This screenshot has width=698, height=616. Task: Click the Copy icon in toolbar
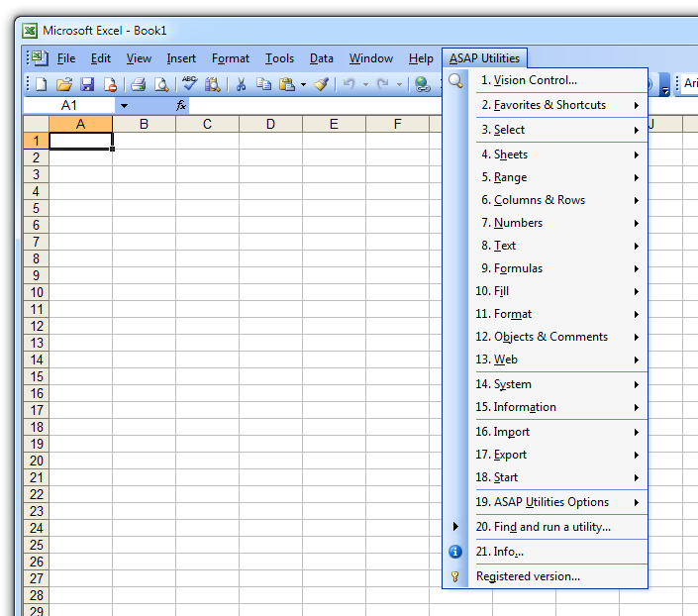pos(263,85)
